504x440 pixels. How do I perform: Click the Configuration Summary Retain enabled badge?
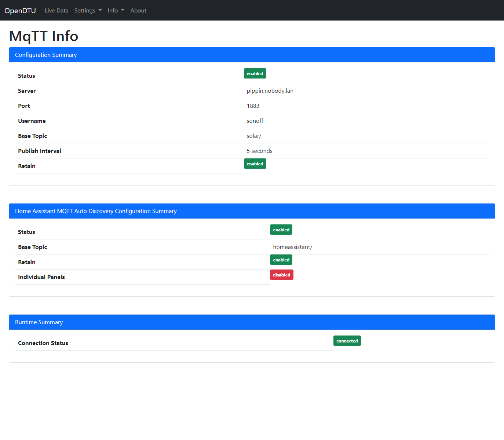255,164
